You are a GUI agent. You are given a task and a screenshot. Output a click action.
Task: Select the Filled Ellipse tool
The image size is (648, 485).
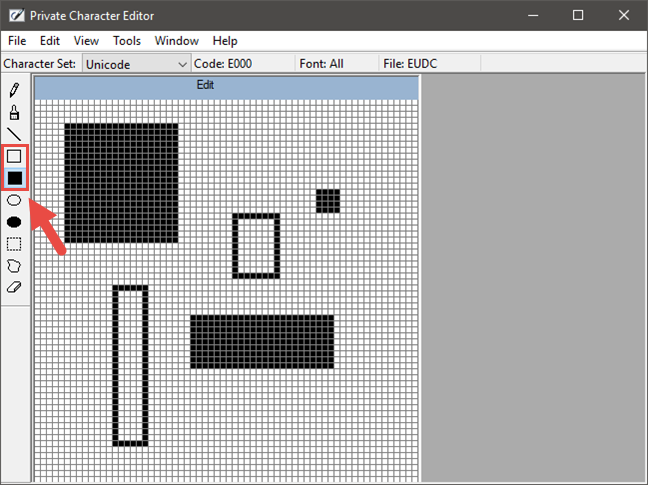(x=14, y=222)
